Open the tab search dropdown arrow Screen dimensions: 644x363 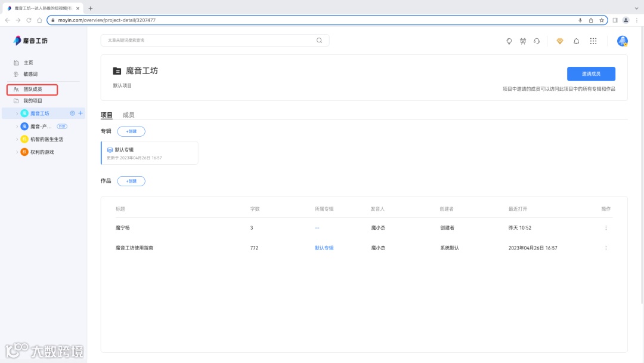(636, 8)
